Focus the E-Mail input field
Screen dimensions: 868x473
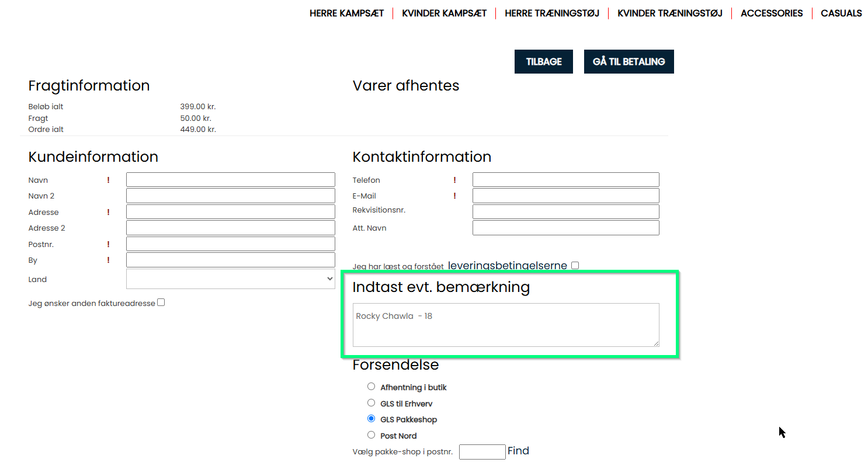[x=565, y=196]
